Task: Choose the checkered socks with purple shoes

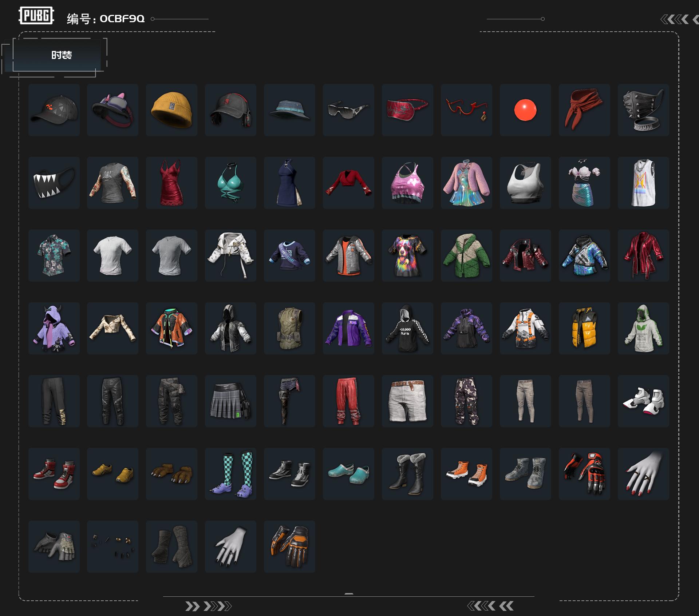Action: pyautogui.click(x=230, y=474)
